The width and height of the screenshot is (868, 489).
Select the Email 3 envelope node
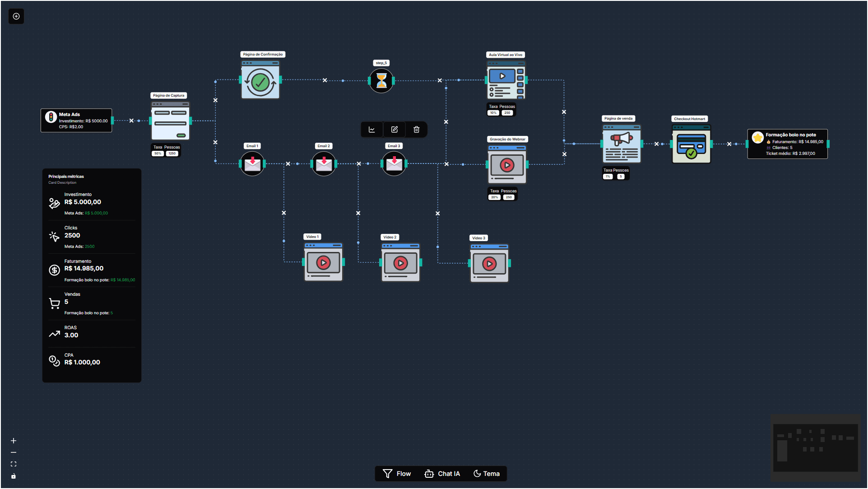click(x=394, y=163)
